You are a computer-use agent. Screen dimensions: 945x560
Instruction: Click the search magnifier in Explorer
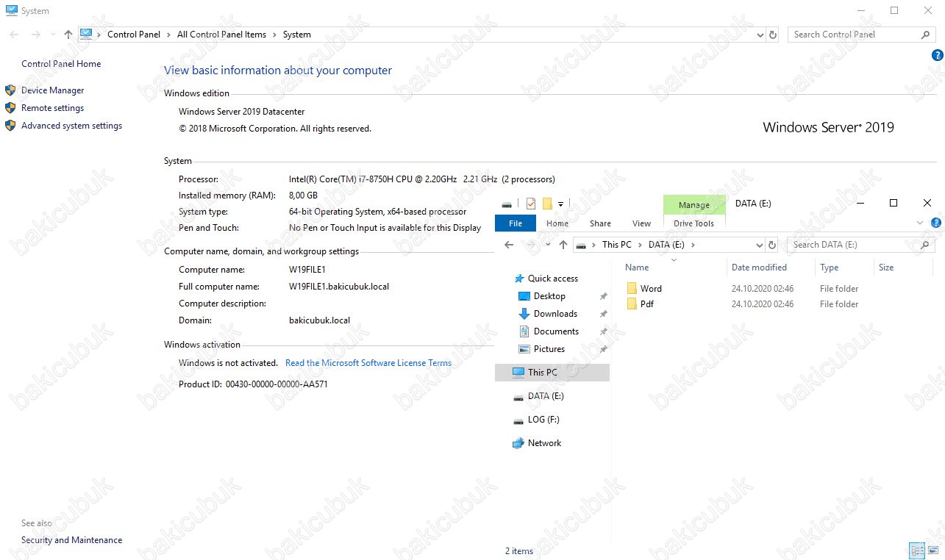point(925,245)
